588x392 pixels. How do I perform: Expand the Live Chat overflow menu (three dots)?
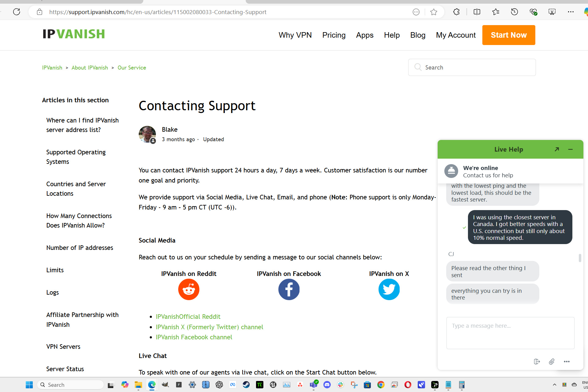click(567, 361)
